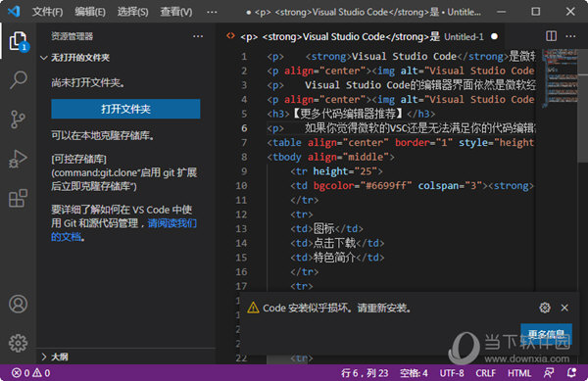Click line 5 containing 更多代码编辑器推荐
The height and width of the screenshot is (381, 588).
(351, 114)
